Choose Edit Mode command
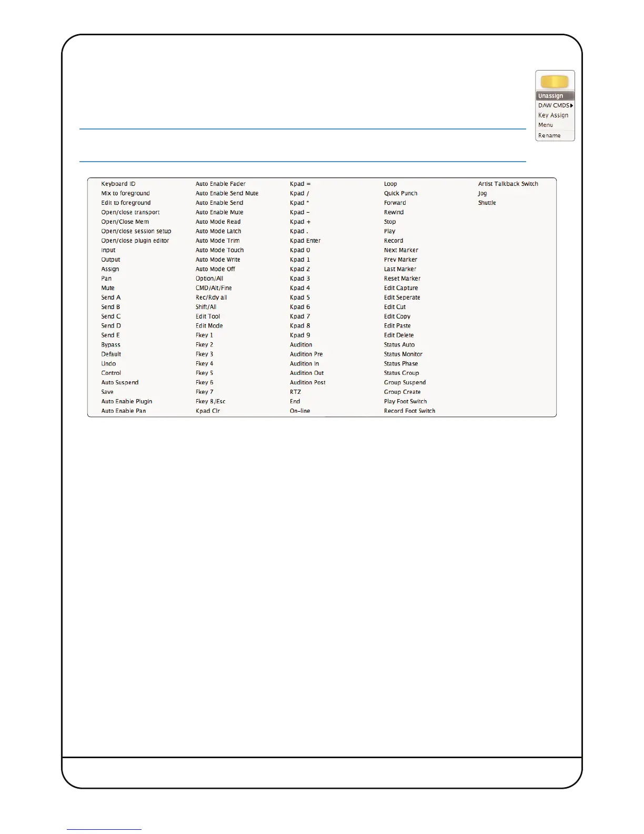This screenshot has height=834, width=644. point(209,326)
